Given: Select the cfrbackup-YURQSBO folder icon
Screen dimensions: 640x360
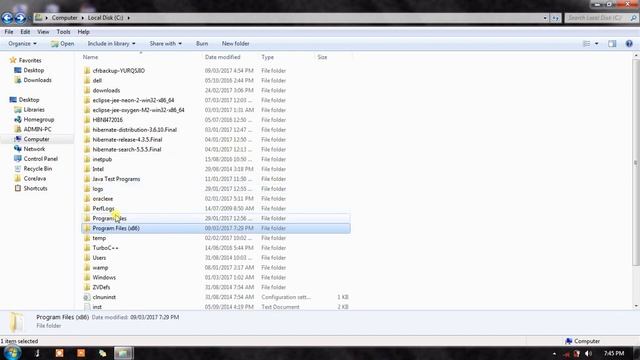Looking at the screenshot, I should [x=87, y=71].
